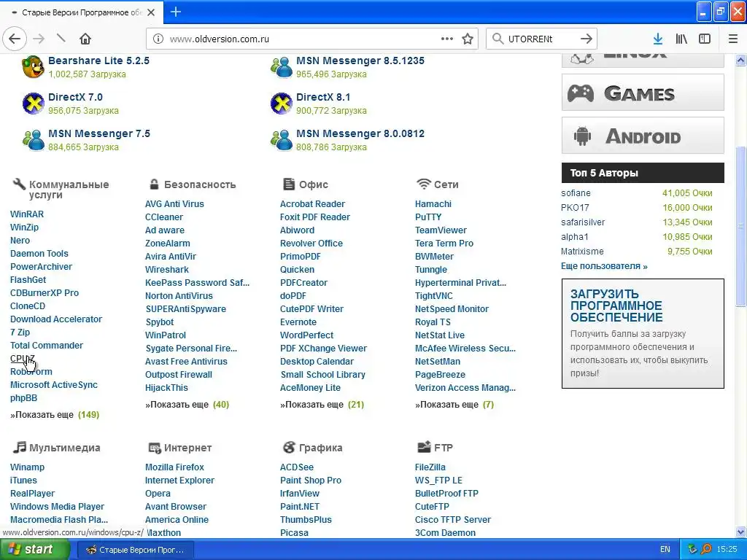747x560 pixels.
Task: Click the scrollbar up arrow
Action: [x=740, y=60]
